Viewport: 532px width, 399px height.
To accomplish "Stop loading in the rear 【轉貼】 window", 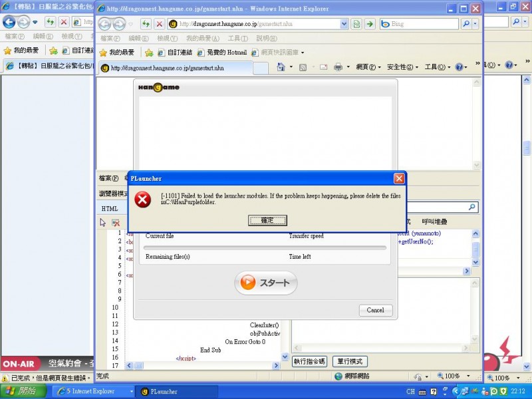I will pyautogui.click(x=63, y=22).
